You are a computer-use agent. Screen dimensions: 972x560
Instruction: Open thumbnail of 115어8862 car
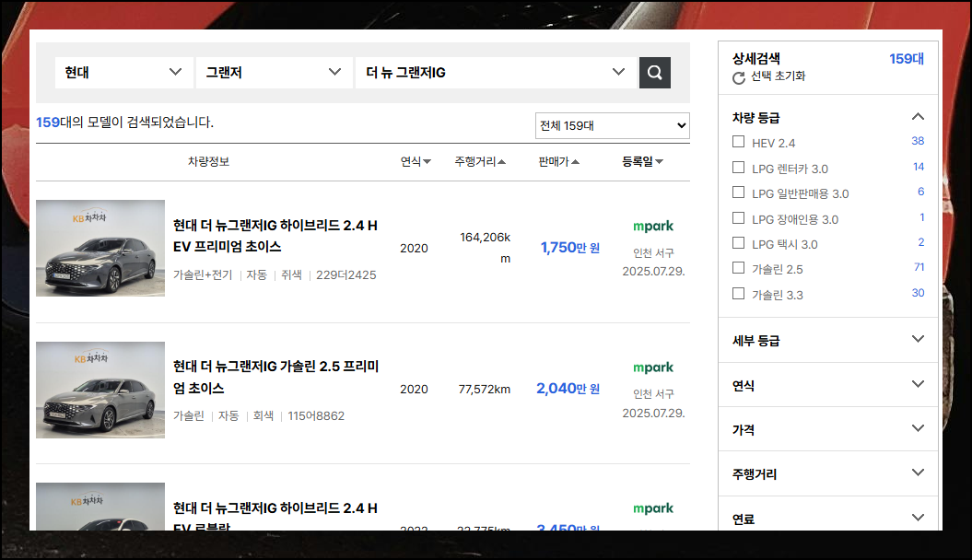100,390
